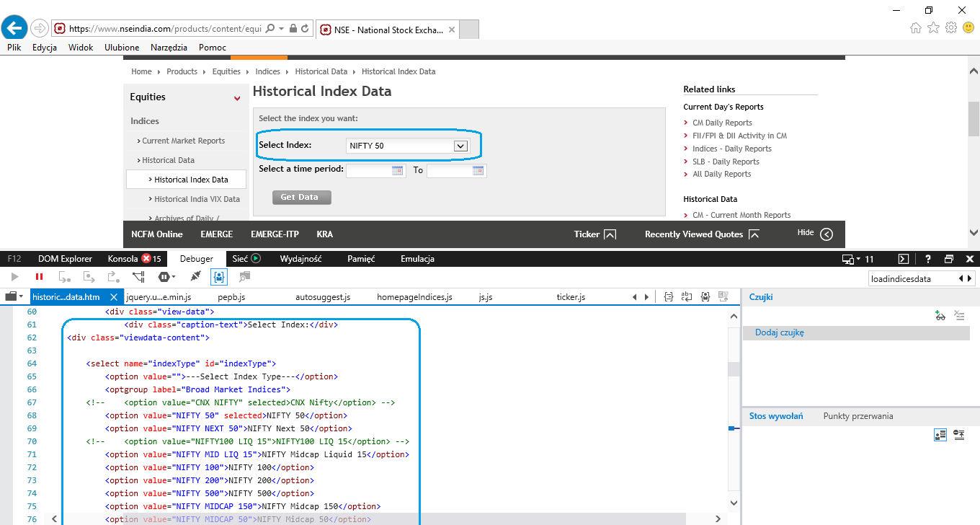Viewport: 980px width, 525px height.
Task: Click the debugger pause (break) button
Action: pyautogui.click(x=39, y=277)
